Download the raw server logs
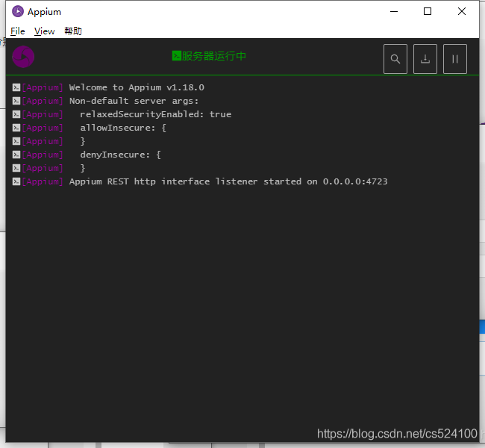 click(x=425, y=59)
